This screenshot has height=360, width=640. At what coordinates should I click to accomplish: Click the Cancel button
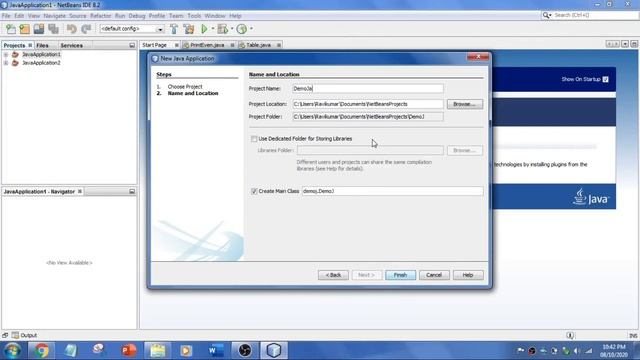point(434,275)
